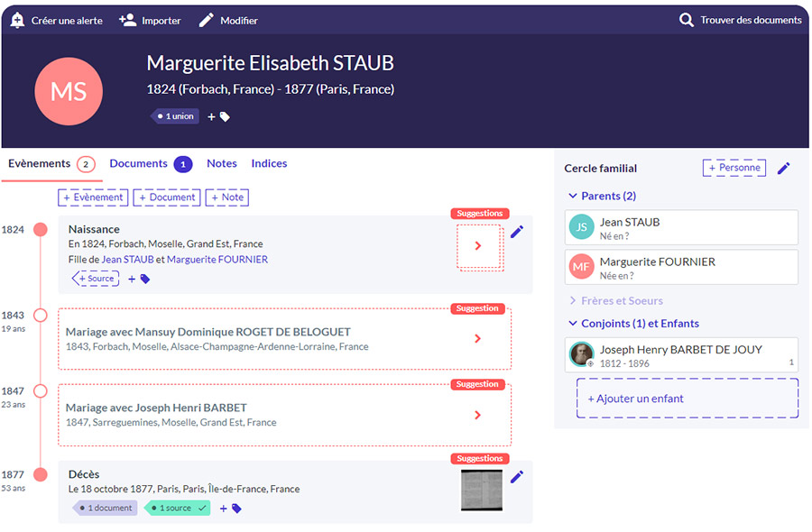Click the alert bell icon

pos(17,20)
